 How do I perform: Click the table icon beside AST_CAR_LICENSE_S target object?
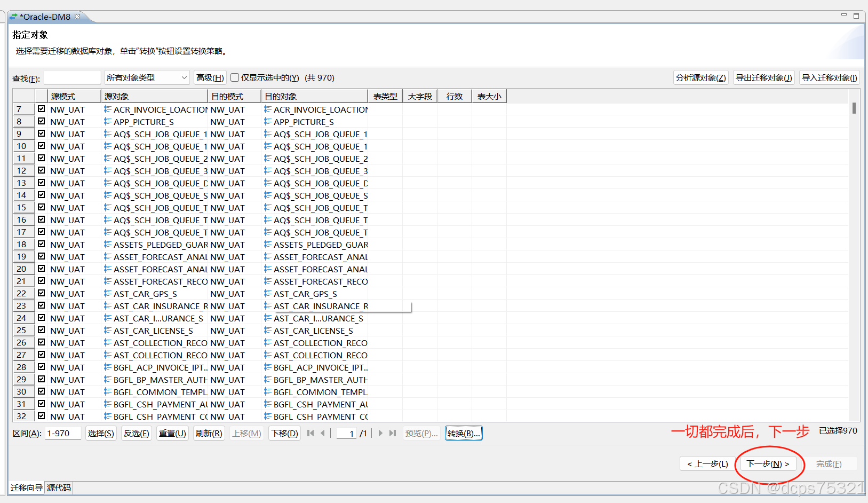tap(268, 331)
